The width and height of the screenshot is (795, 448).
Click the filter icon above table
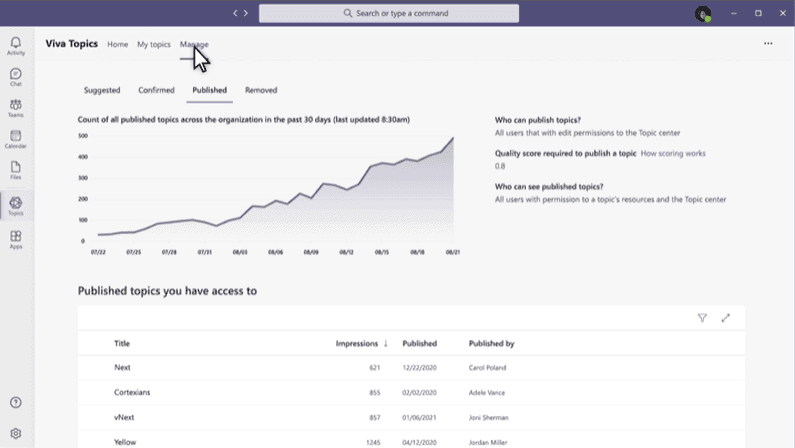click(x=702, y=318)
